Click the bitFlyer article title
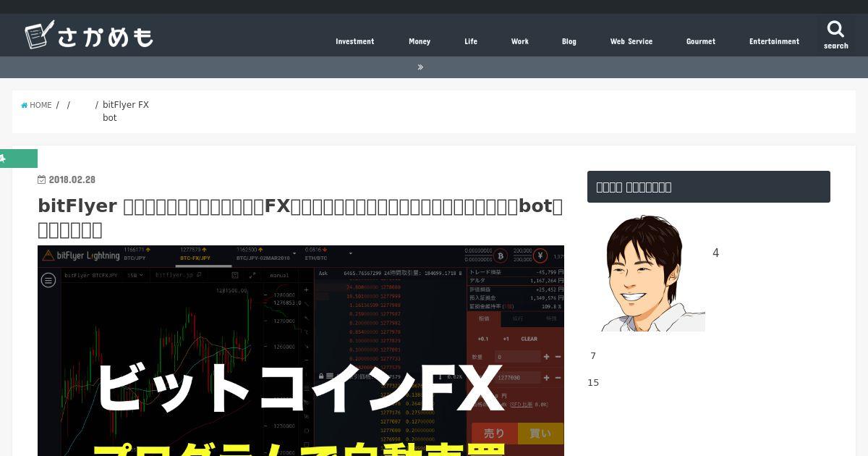This screenshot has height=456, width=868. (300, 218)
